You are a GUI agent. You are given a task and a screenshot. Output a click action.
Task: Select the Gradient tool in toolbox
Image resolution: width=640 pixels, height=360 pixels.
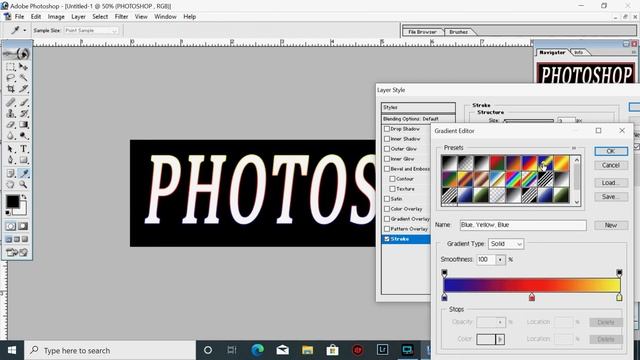click(23, 125)
